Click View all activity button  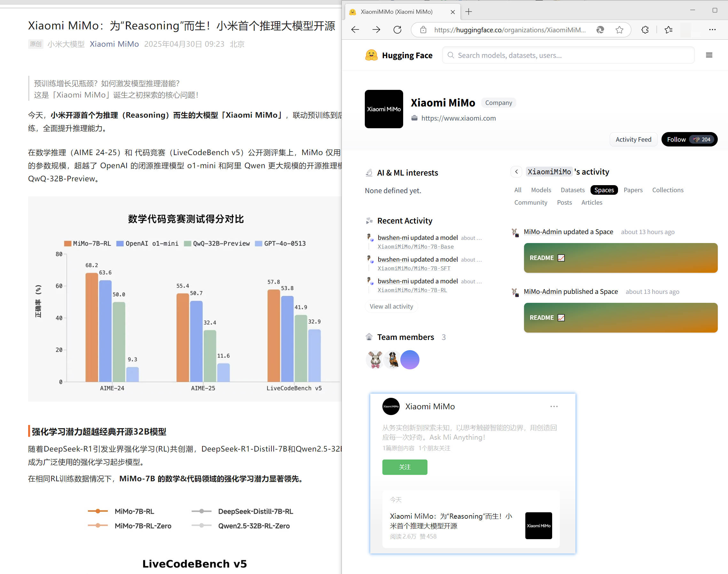pyautogui.click(x=391, y=306)
